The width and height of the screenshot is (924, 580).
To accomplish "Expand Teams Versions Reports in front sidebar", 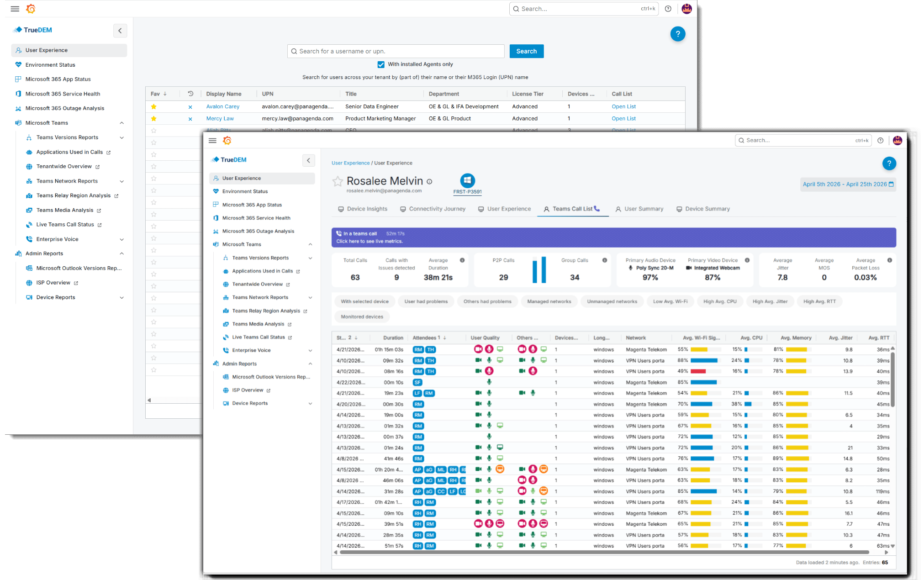I will tap(311, 258).
